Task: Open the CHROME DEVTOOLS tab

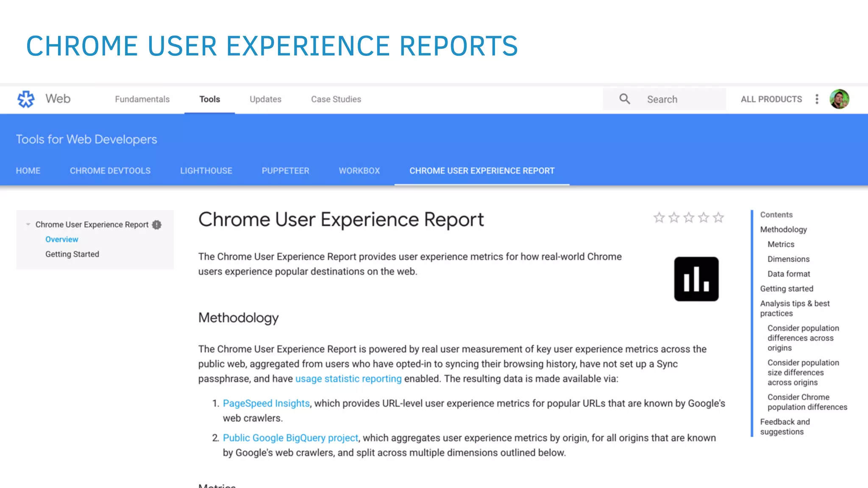Action: 110,171
